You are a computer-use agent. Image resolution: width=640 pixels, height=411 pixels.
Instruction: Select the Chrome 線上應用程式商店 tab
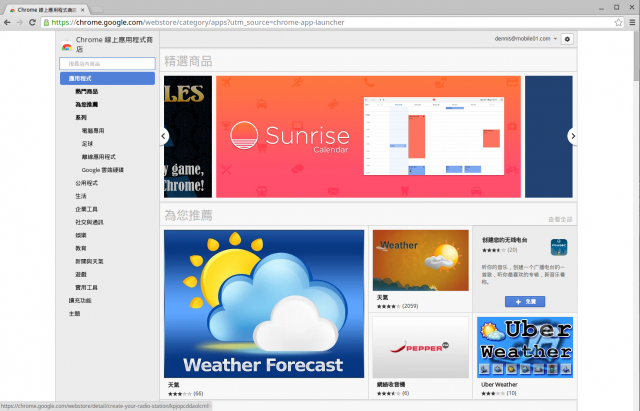[x=47, y=10]
